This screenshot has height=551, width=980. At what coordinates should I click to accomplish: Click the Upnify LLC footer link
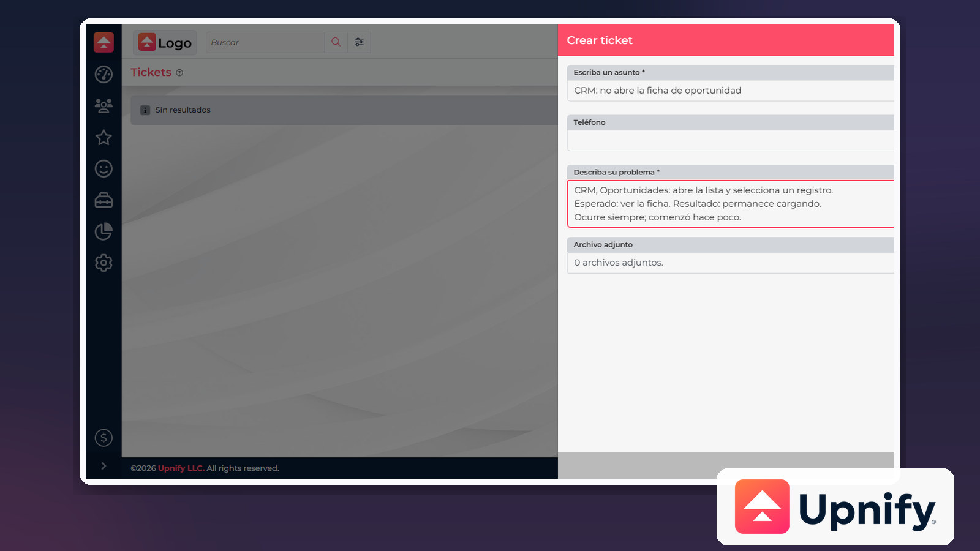tap(181, 468)
